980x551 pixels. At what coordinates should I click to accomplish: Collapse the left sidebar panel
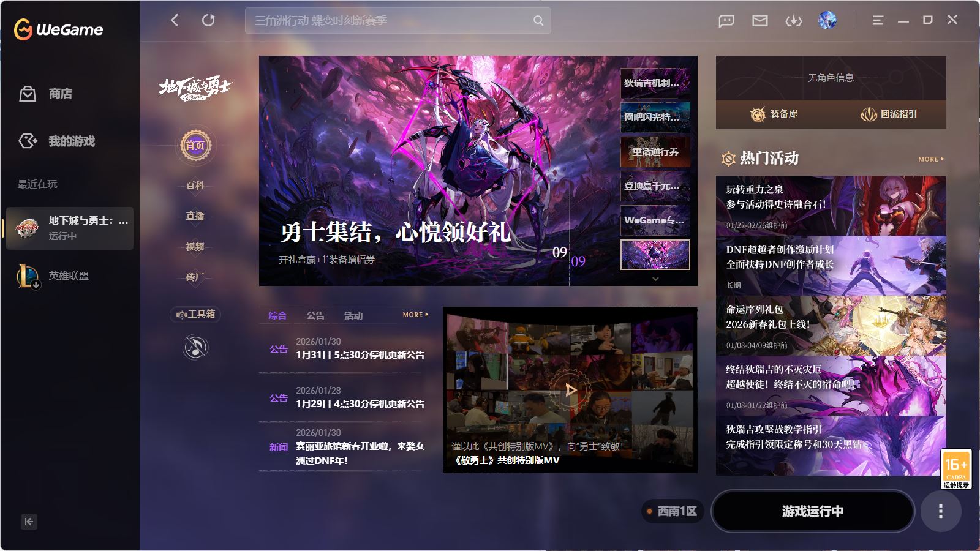pyautogui.click(x=29, y=522)
